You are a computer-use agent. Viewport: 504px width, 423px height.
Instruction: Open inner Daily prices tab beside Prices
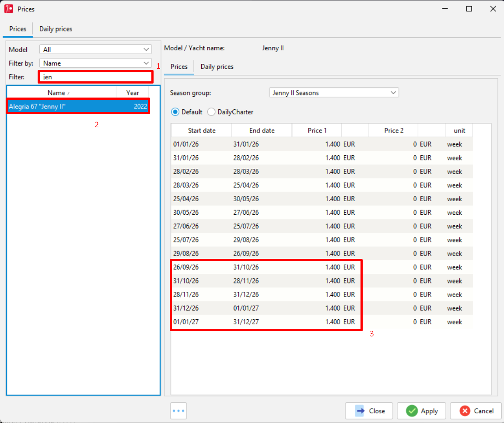click(217, 66)
